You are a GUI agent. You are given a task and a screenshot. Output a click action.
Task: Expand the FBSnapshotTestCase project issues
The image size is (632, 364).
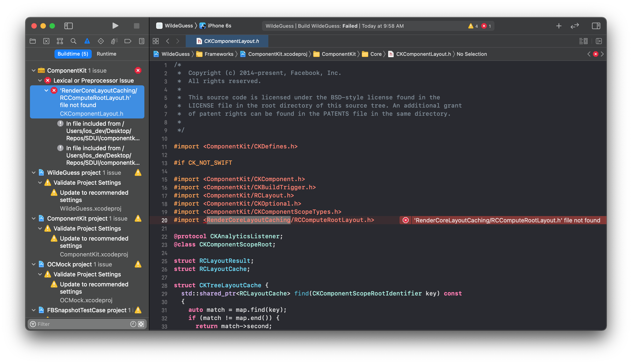[34, 310]
